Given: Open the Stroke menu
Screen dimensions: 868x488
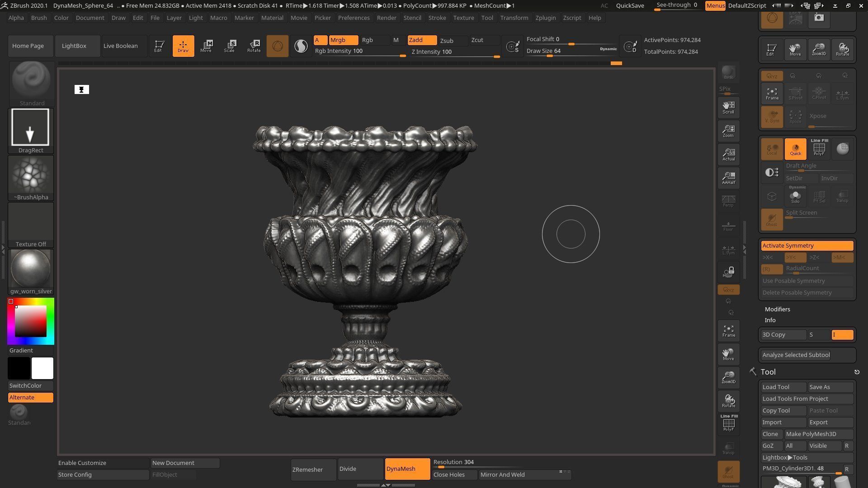Looking at the screenshot, I should (x=437, y=18).
